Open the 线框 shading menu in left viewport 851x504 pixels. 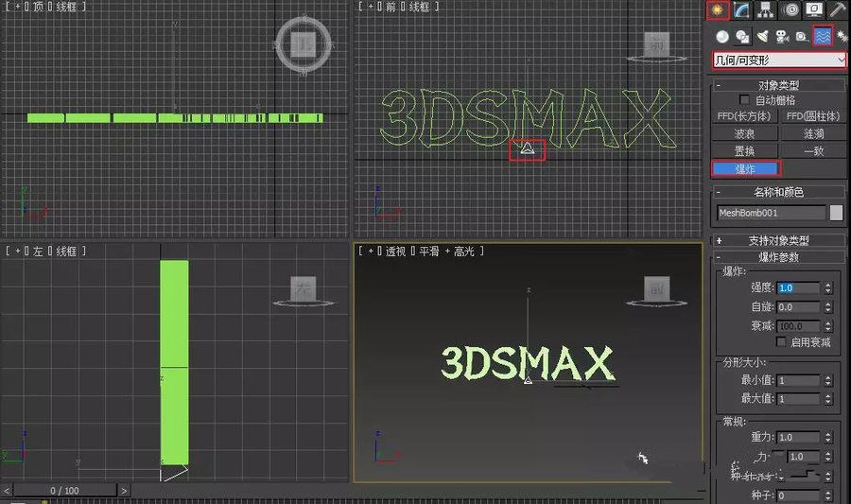point(66,252)
